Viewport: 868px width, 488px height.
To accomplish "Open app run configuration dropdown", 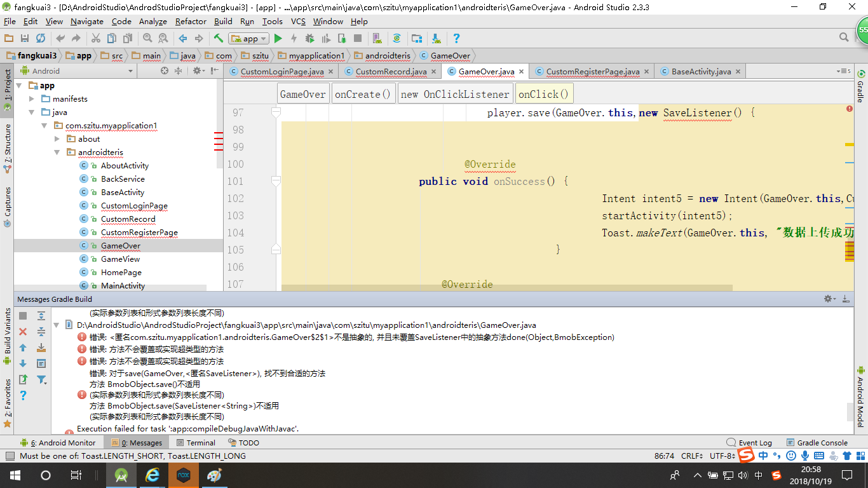I will pyautogui.click(x=248, y=39).
